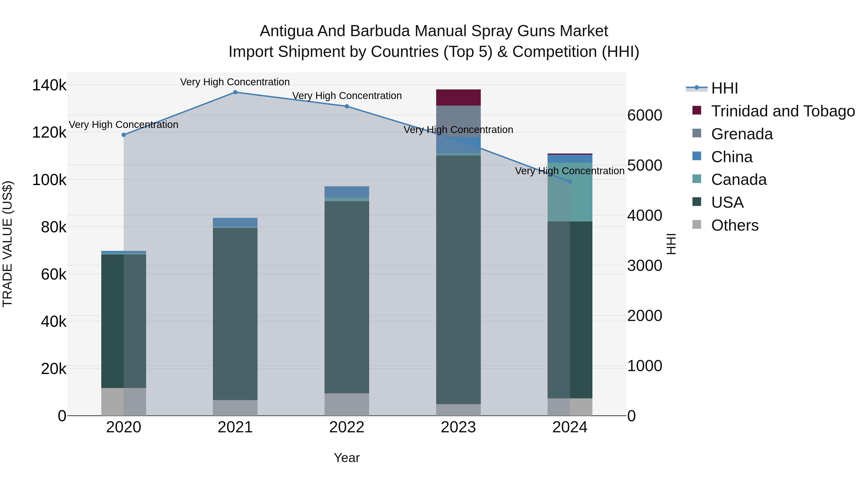This screenshot has width=868, height=488.
Task: Click the Year x-axis title
Action: pyautogui.click(x=347, y=458)
